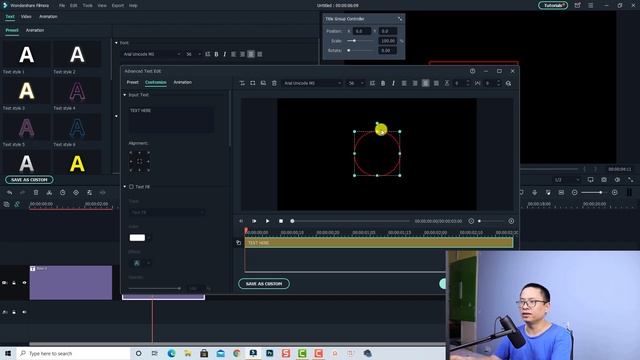This screenshot has height=360, width=640.
Task: Enable the Text Fill checkbox
Action: click(131, 187)
